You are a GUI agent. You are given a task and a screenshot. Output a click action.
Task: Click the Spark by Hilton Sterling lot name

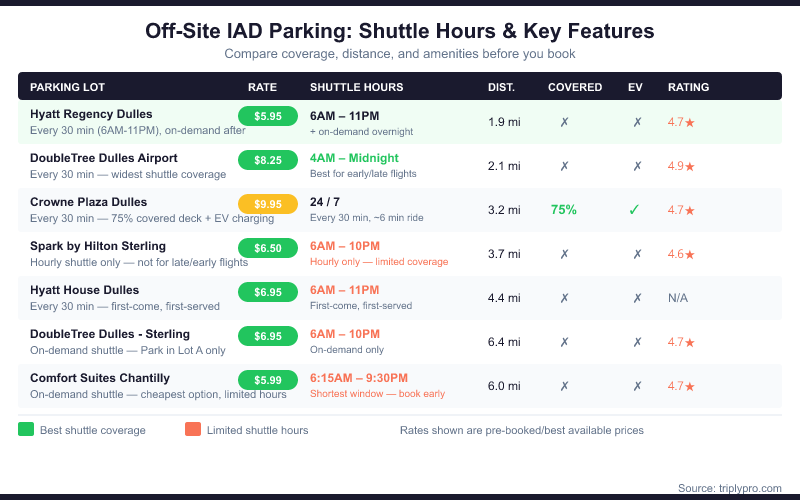point(98,246)
